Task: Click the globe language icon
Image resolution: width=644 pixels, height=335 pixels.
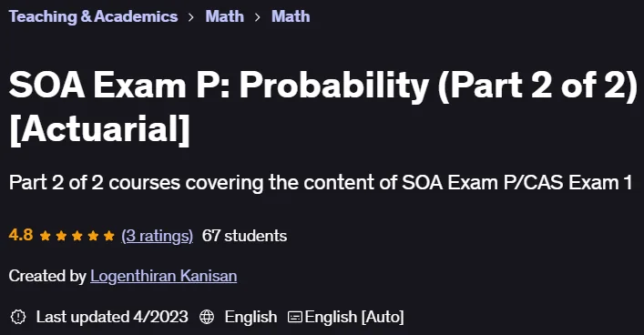Action: click(x=207, y=317)
